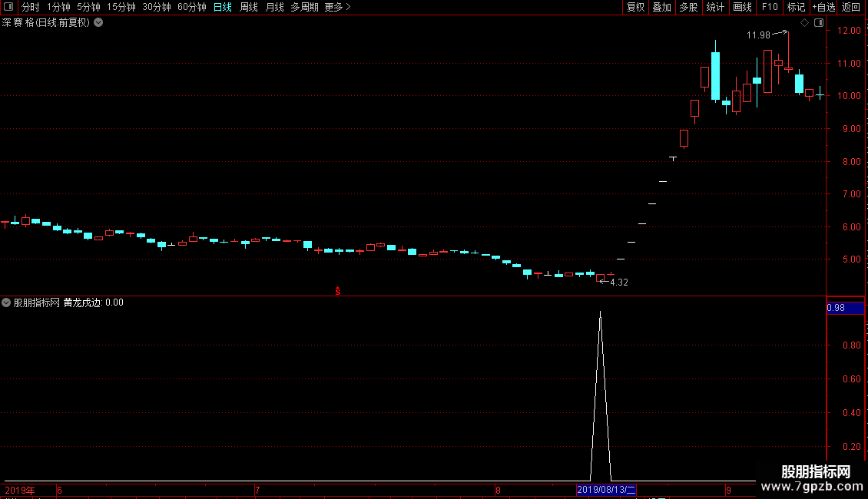Viewport: 868px width, 499px height.
Task: Toggle the panel icon at top-left corner
Action: pos(8,7)
